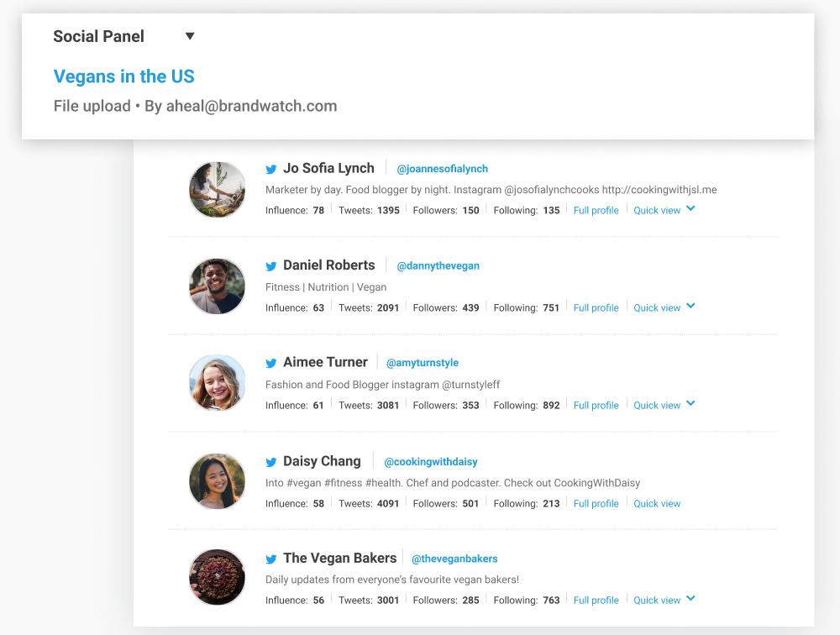Open the @amyturnstyle handle link

[423, 363]
